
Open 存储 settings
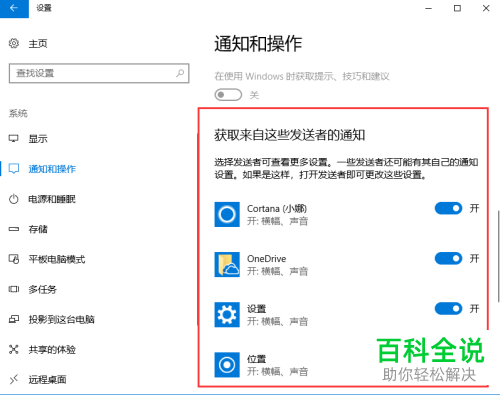[38, 229]
